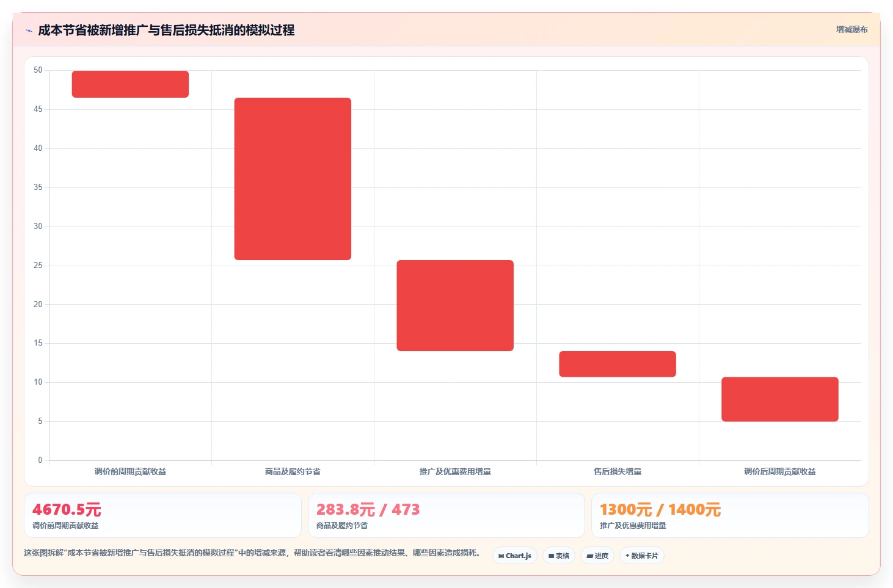Click the 1300元 / 1400元 card value
893x588 pixels.
click(660, 509)
